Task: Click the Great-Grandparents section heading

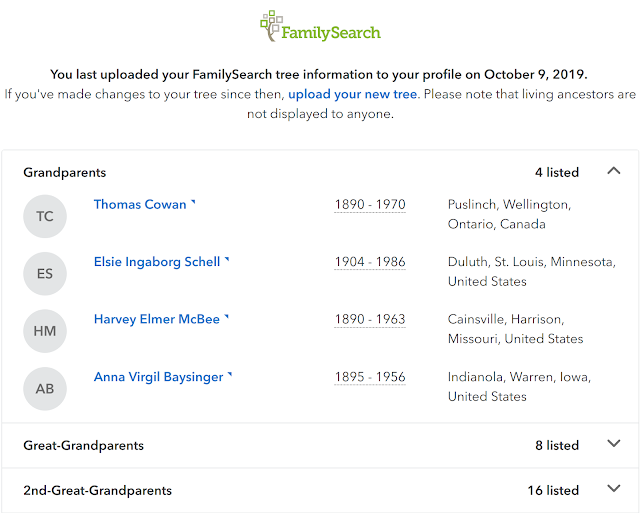Action: (84, 445)
